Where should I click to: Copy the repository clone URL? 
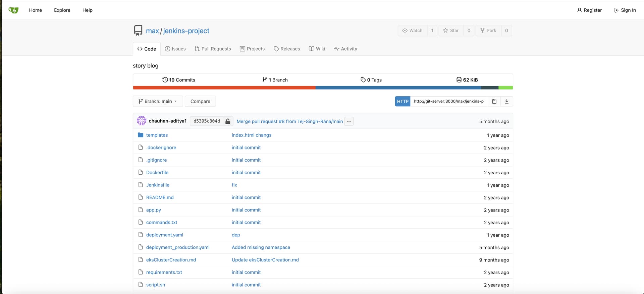tap(494, 101)
